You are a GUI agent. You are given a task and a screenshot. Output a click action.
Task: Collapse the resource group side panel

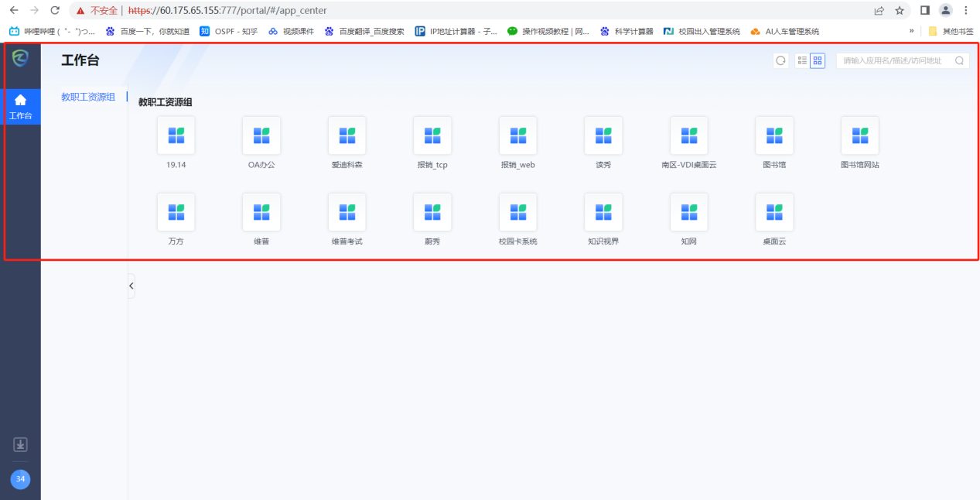[x=131, y=286]
